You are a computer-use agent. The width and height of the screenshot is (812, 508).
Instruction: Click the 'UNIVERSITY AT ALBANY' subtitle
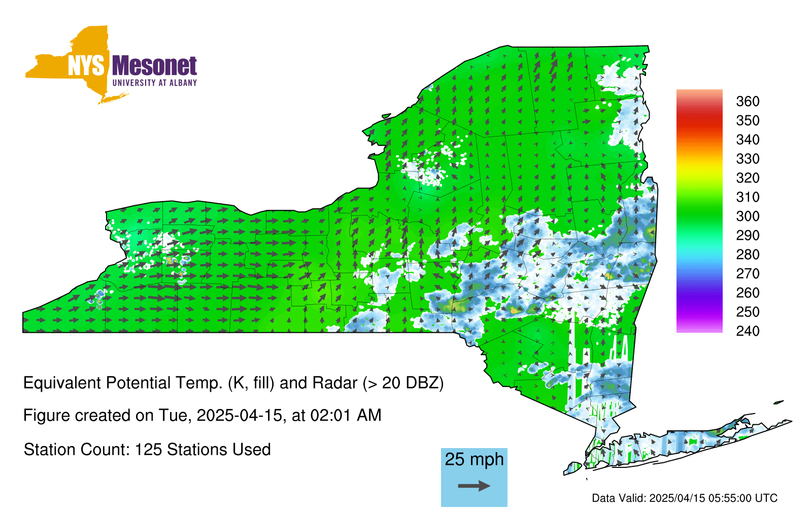pyautogui.click(x=155, y=83)
